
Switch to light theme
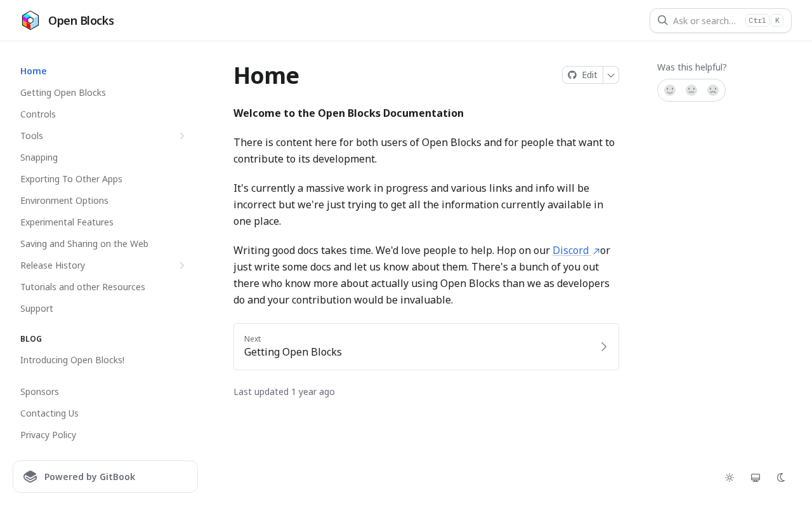click(730, 478)
